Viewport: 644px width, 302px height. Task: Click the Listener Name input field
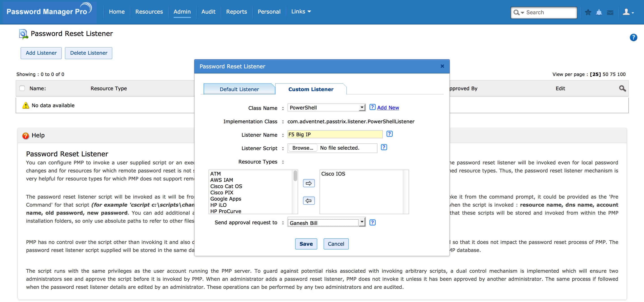335,134
